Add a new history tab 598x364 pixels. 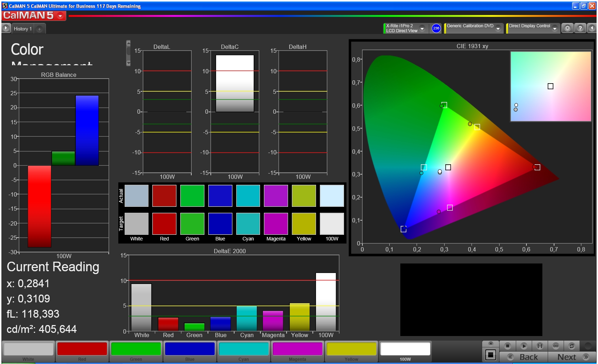click(39, 29)
